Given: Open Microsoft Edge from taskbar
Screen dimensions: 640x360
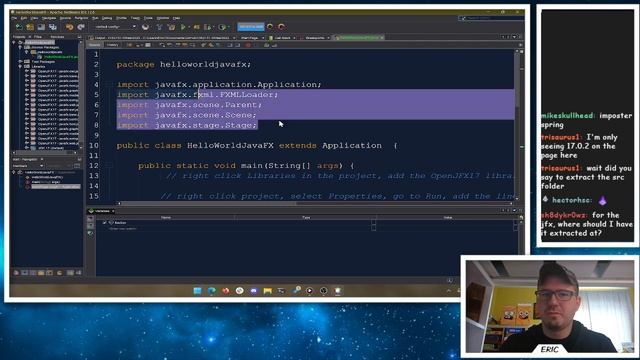Looking at the screenshot, I should tap(211, 291).
